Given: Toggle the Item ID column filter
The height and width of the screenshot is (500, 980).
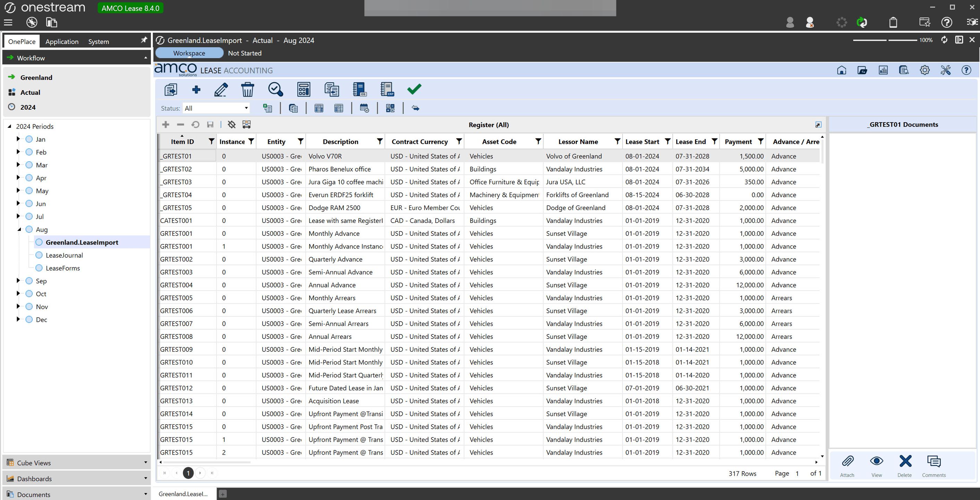Looking at the screenshot, I should click(211, 142).
